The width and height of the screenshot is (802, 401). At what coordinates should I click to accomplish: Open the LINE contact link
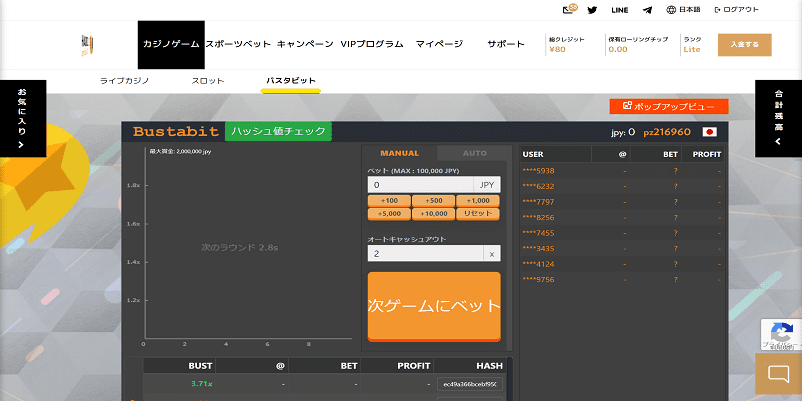coord(620,10)
